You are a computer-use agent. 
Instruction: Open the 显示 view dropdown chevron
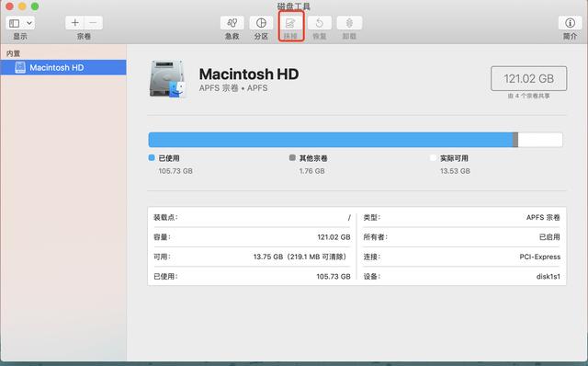click(x=29, y=23)
